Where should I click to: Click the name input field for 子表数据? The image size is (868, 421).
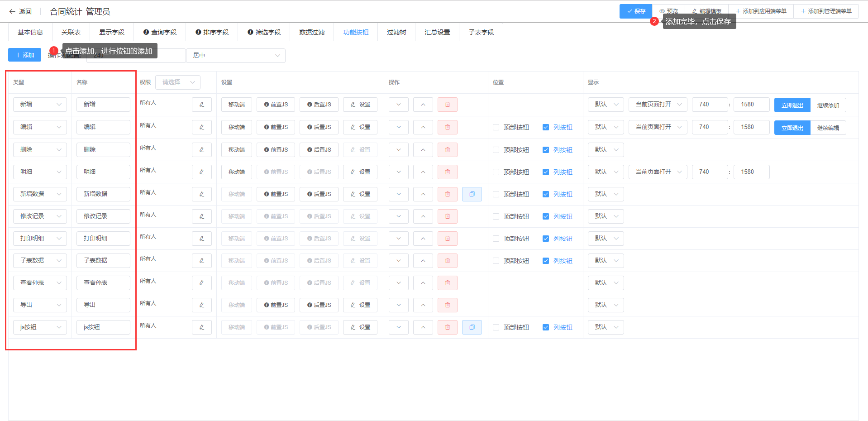[103, 261]
